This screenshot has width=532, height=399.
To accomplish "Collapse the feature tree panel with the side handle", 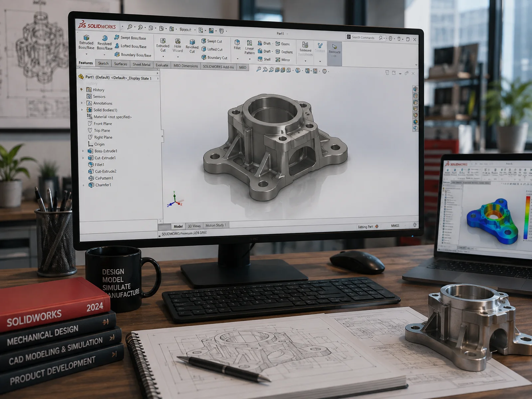I will point(162,136).
